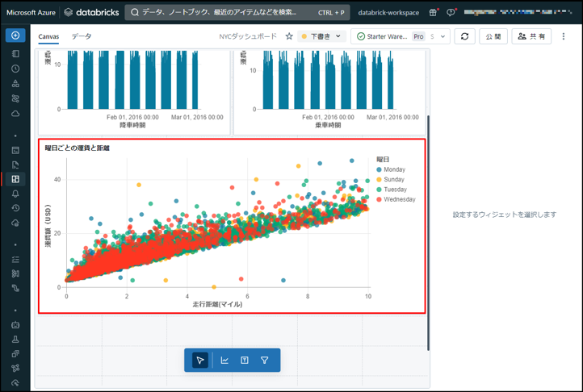Viewport: 583px width, 392px height.
Task: Select the pointer tool in bottom toolbar
Action: pyautogui.click(x=200, y=360)
